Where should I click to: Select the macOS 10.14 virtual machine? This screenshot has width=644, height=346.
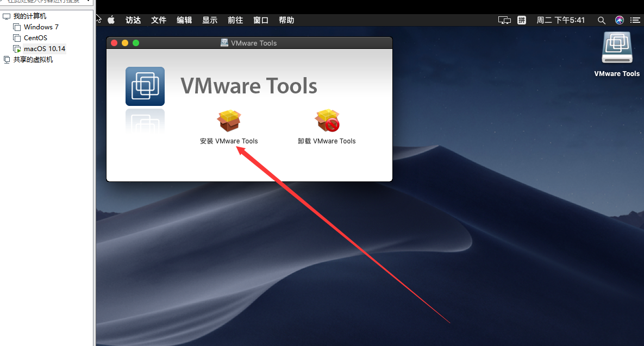[x=45, y=48]
